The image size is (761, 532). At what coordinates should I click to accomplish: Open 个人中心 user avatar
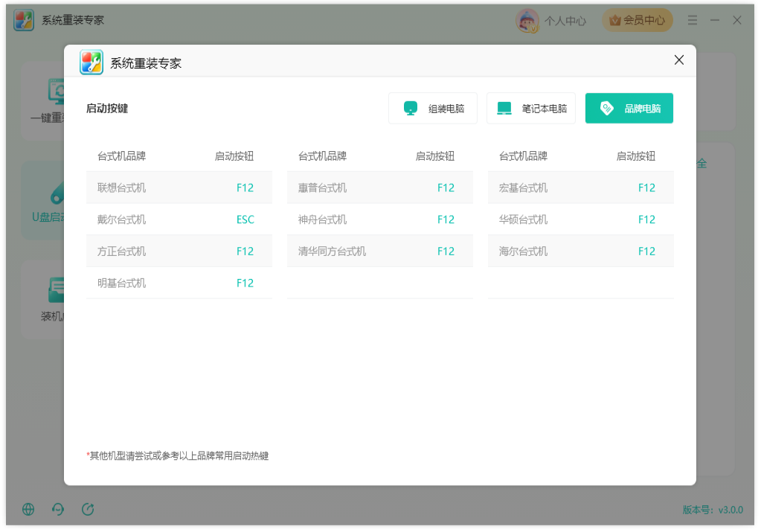click(527, 20)
